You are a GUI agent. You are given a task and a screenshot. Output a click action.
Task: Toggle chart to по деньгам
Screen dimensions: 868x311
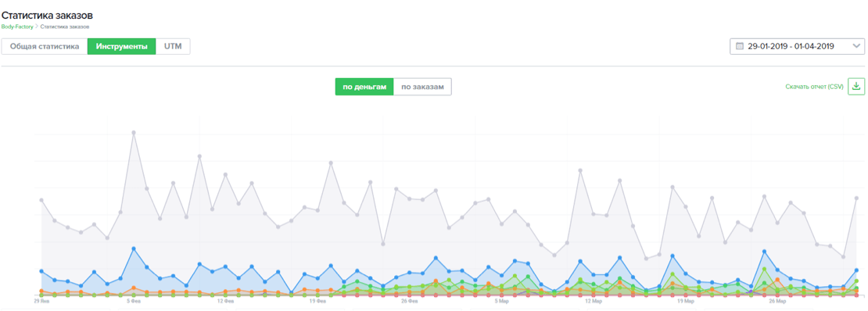pos(364,87)
